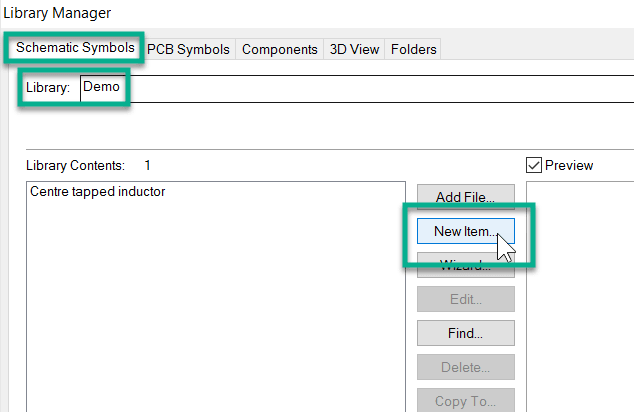
Task: Click the Delete button
Action: click(x=465, y=367)
